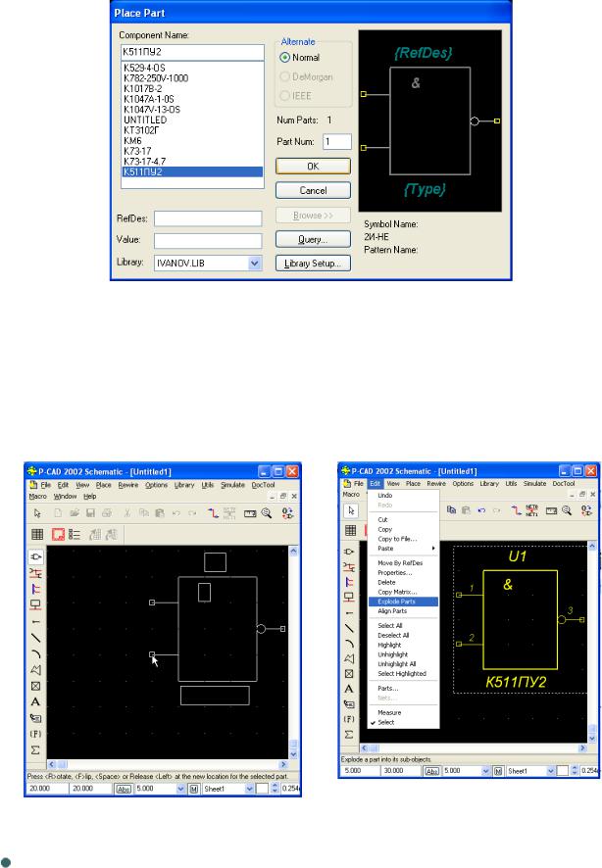
Task: Click the Part Num input field
Action: click(337, 142)
